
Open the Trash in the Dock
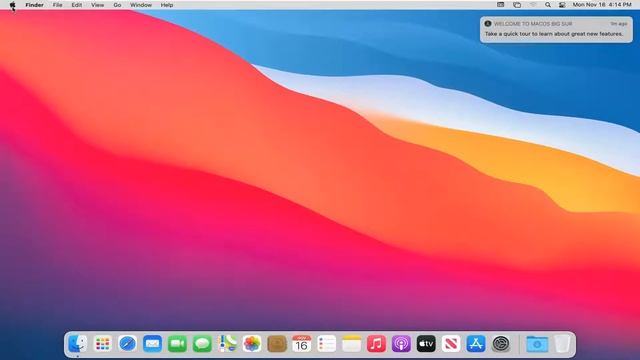click(x=562, y=344)
